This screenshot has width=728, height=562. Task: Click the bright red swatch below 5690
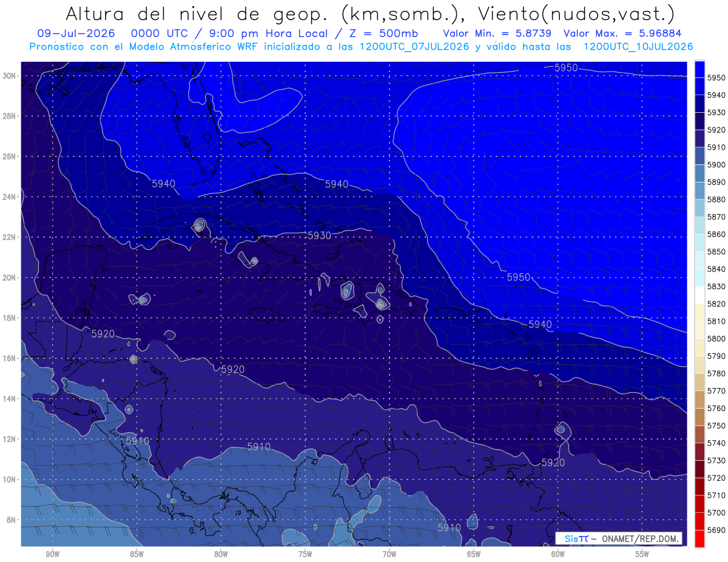tap(699, 538)
